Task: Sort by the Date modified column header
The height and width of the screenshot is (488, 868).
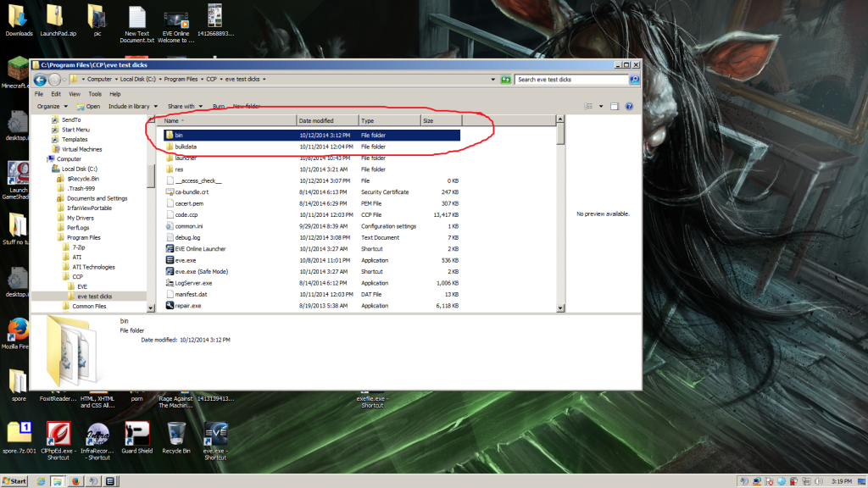Action: click(327, 120)
